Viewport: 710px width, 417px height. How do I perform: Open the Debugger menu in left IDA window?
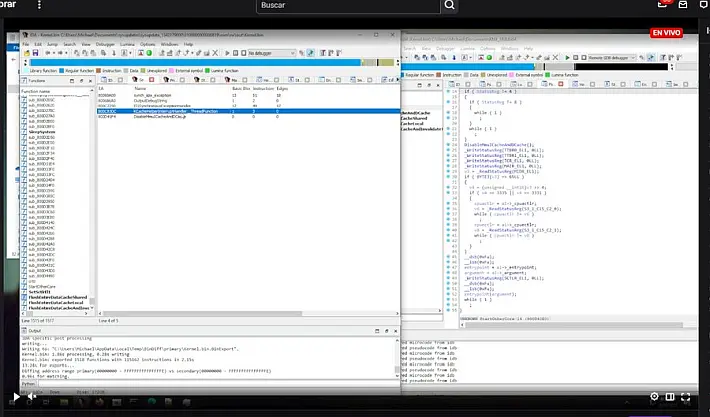click(105, 44)
